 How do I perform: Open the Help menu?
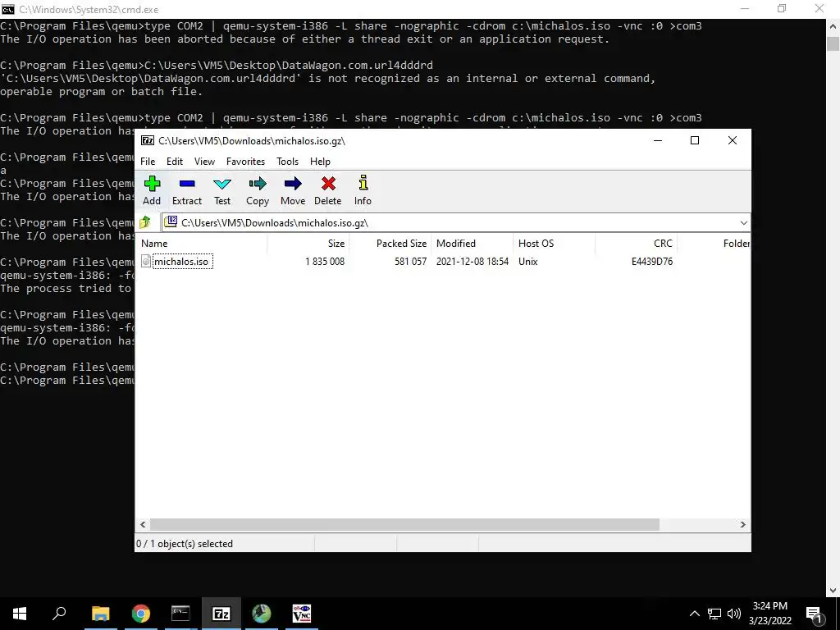pyautogui.click(x=320, y=162)
